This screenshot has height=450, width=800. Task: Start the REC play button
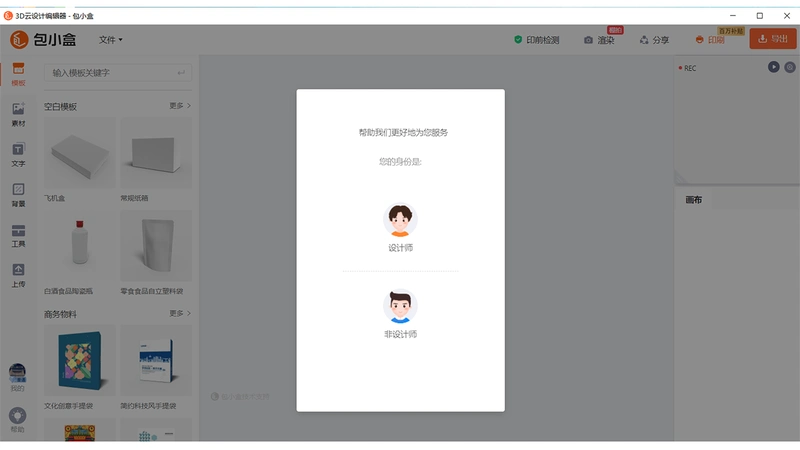click(x=773, y=67)
